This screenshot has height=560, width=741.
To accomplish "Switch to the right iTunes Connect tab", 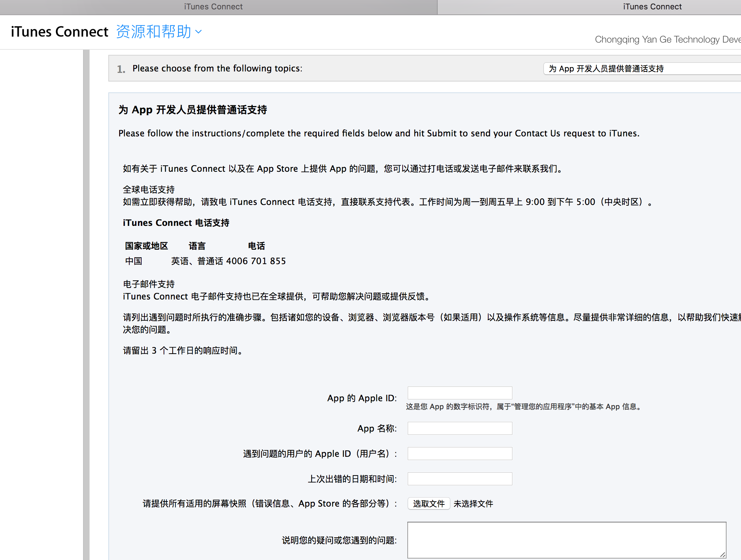I will 652,6.
